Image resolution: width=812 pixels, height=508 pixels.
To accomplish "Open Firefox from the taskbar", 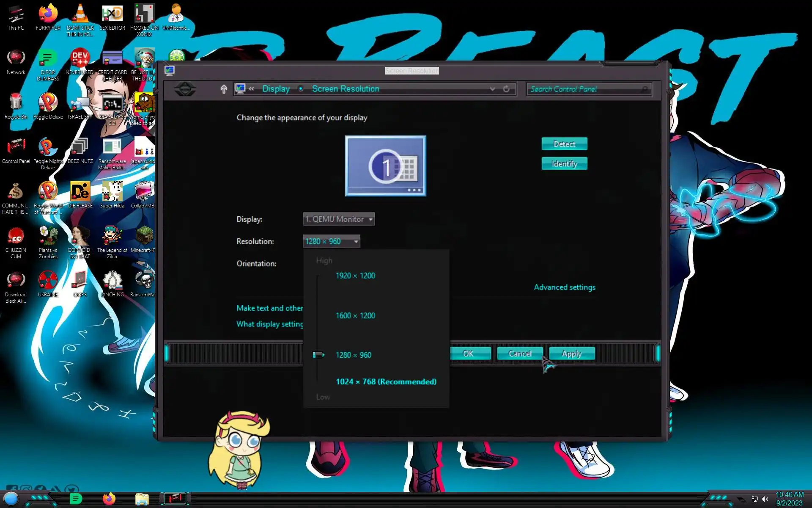I will [x=109, y=499].
